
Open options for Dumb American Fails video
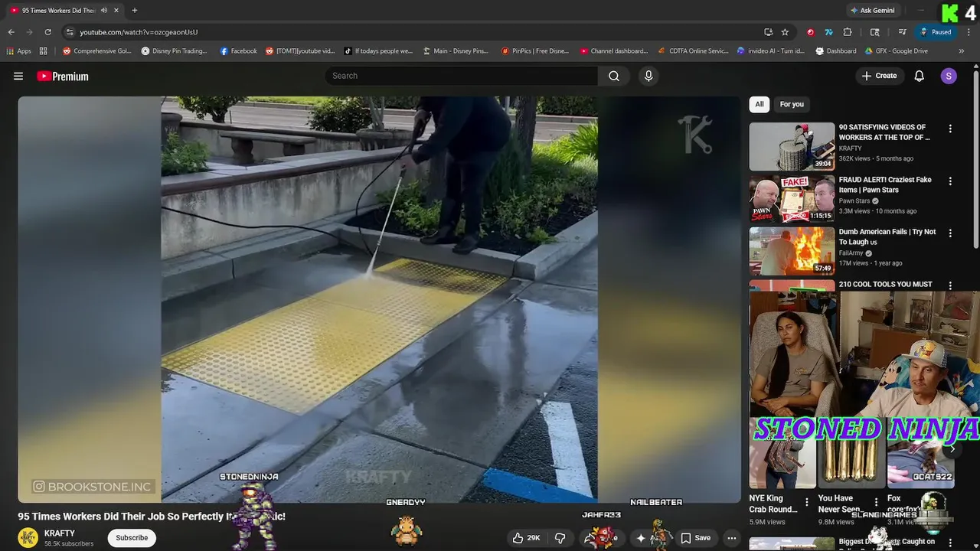pyautogui.click(x=950, y=233)
